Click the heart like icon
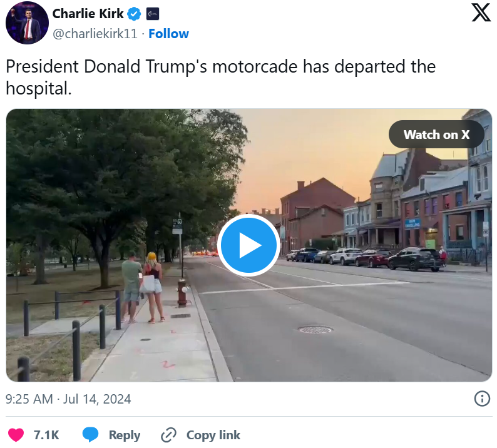The image size is (497, 448). tap(16, 435)
